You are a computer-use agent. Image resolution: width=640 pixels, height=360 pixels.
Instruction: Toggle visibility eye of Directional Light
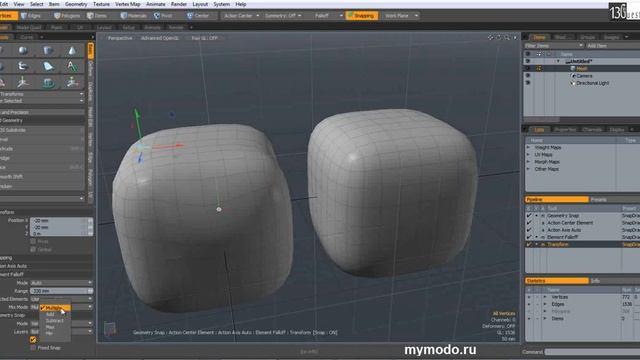(x=528, y=83)
